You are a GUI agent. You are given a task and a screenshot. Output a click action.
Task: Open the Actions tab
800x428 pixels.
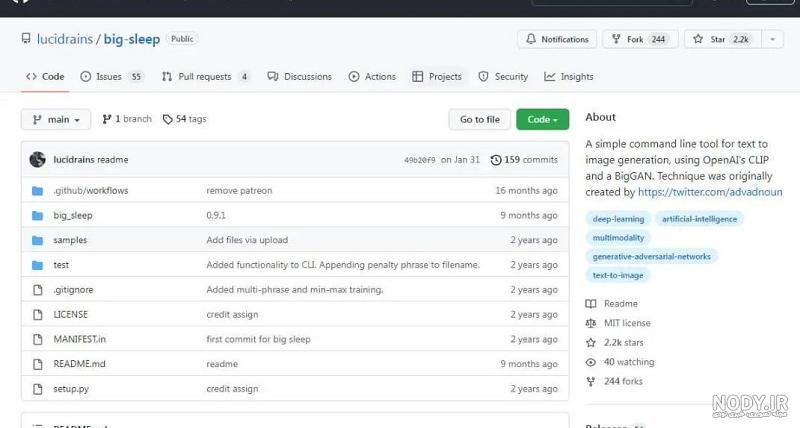[372, 77]
